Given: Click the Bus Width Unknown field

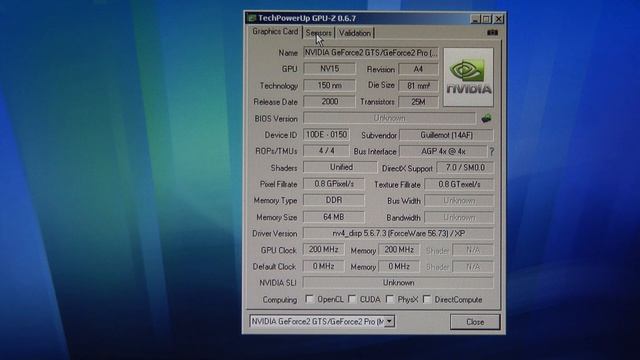Looking at the screenshot, I should 459,201.
